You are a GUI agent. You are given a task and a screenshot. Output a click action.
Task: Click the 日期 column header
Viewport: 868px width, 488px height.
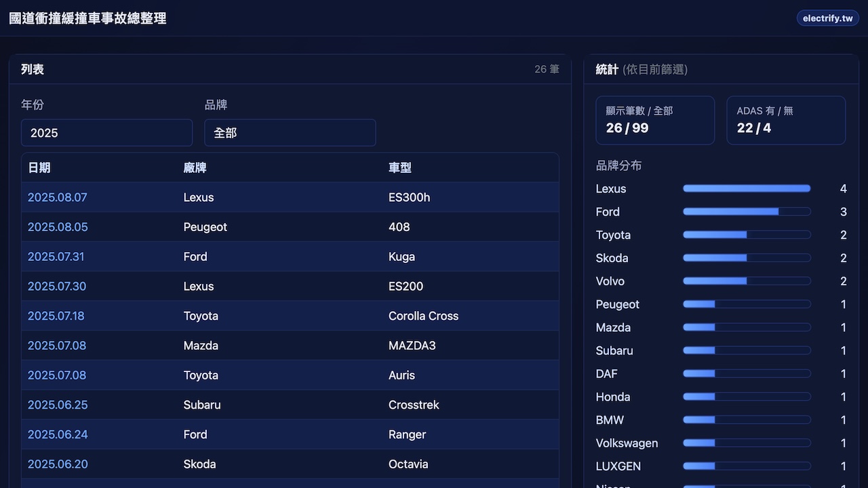39,167
